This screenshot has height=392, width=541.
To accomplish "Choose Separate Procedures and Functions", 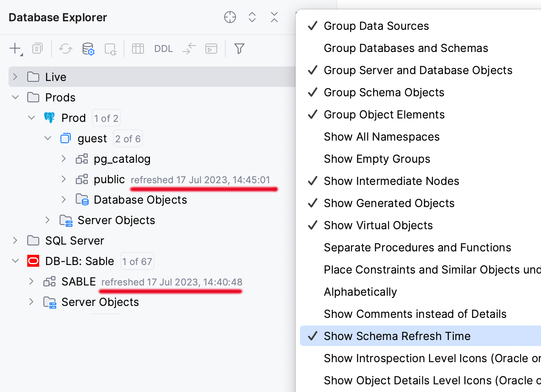I will [x=417, y=248].
